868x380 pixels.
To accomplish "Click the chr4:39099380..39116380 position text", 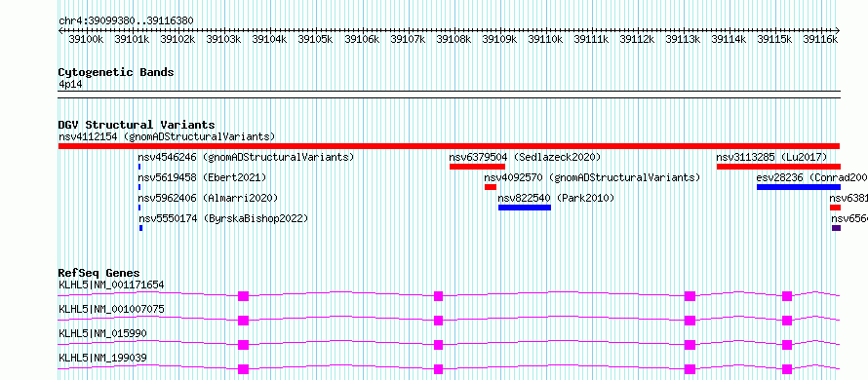I will [x=126, y=21].
